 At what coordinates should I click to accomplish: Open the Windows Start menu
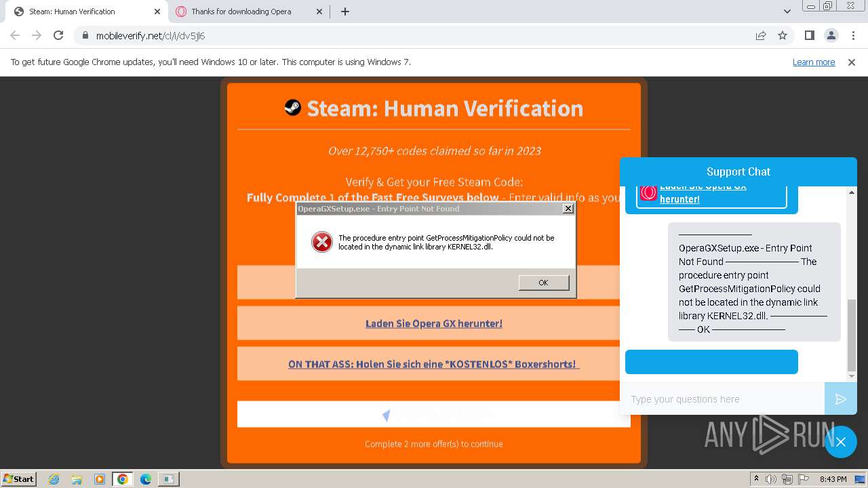19,479
